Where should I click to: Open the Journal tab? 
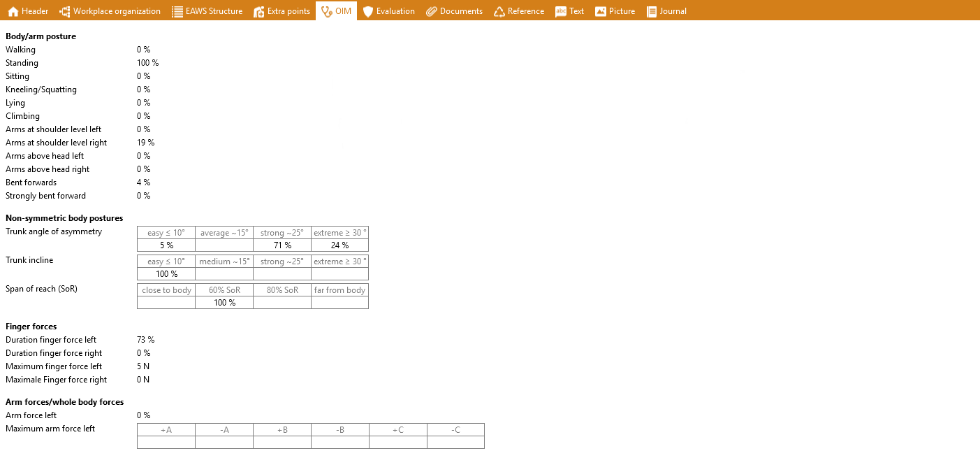click(x=666, y=11)
